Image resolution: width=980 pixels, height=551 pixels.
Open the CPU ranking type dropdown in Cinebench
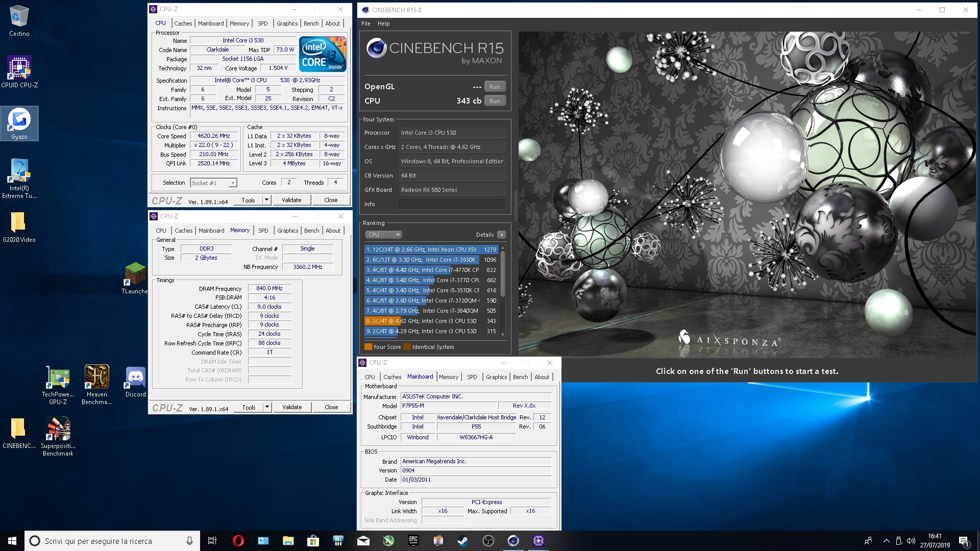384,235
